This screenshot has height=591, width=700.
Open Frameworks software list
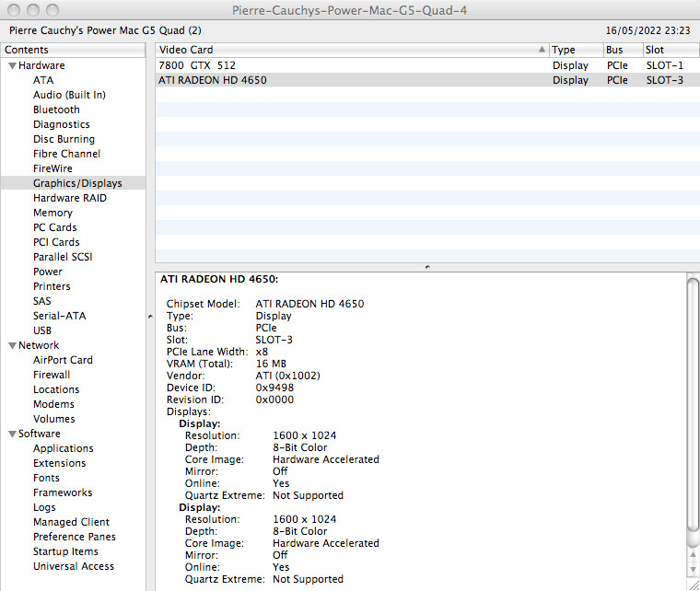tap(63, 492)
